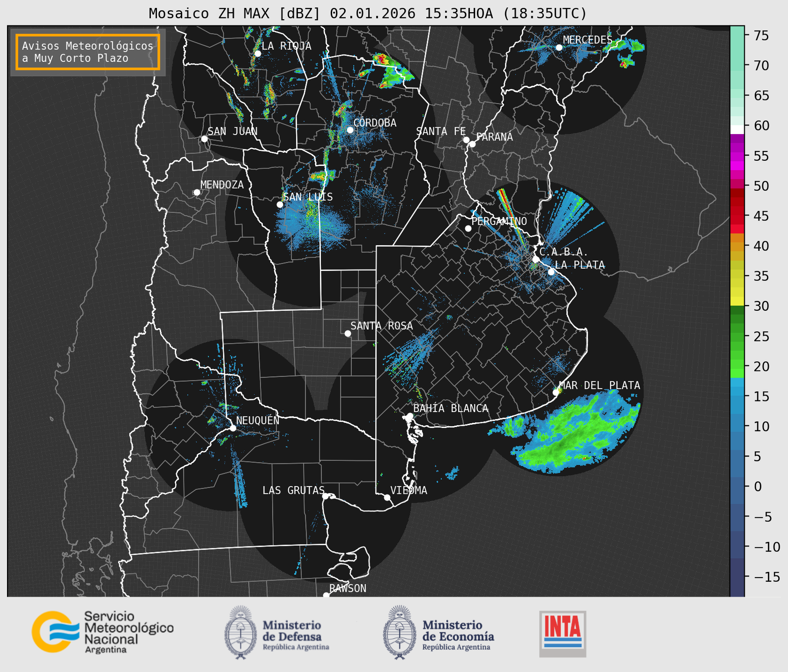Click the Neuquén city marker dot

click(233, 428)
